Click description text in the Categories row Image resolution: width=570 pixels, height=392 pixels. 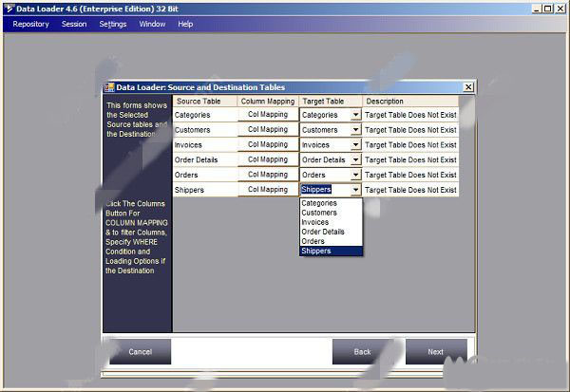coord(410,115)
